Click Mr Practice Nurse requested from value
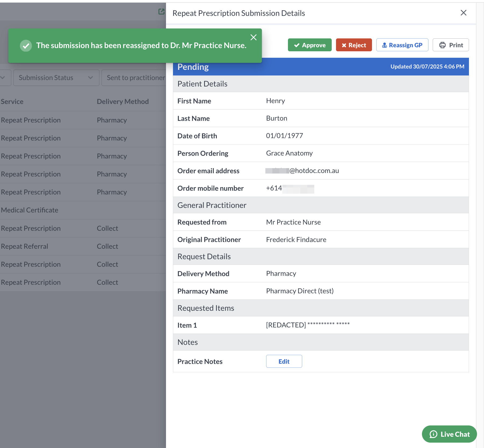Viewport: 484px width, 448px height. (293, 222)
